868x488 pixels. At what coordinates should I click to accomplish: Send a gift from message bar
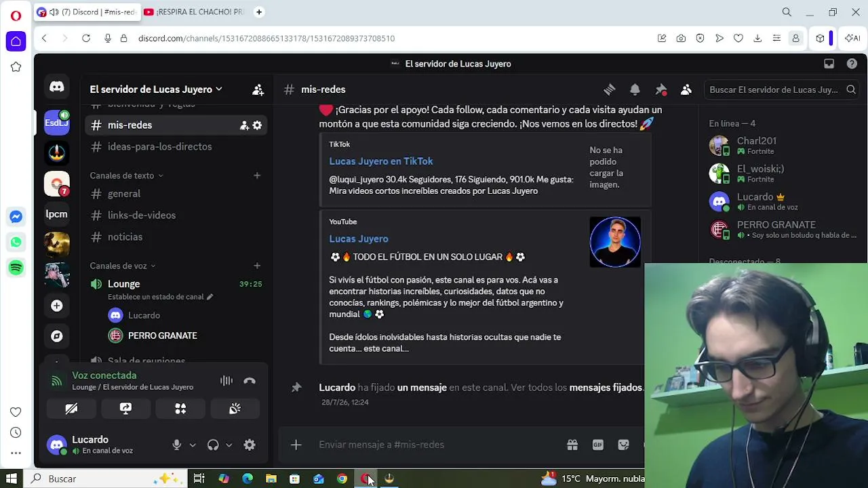point(572,445)
